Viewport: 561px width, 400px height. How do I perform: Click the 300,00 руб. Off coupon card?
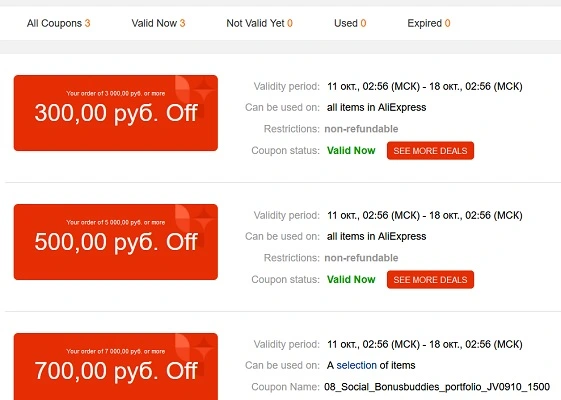pyautogui.click(x=116, y=113)
